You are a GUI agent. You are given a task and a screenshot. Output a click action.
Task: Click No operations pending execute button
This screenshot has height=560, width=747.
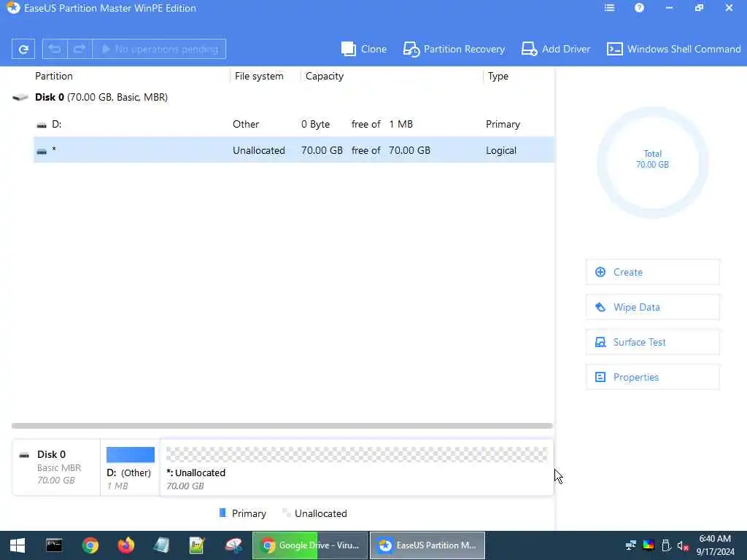tap(159, 49)
